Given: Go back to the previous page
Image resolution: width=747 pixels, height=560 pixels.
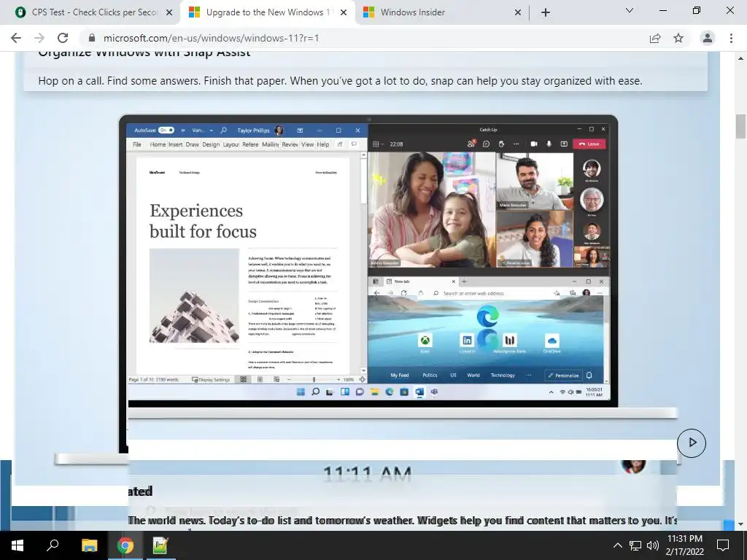Looking at the screenshot, I should (16, 38).
